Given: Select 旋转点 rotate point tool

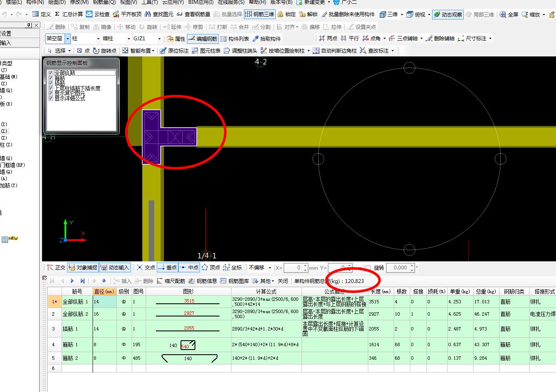Looking at the screenshot, I should (104, 50).
